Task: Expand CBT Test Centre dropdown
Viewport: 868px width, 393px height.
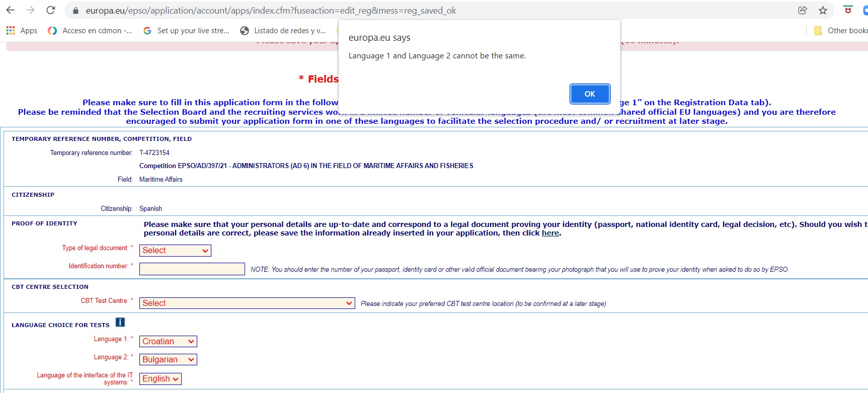Action: [247, 303]
